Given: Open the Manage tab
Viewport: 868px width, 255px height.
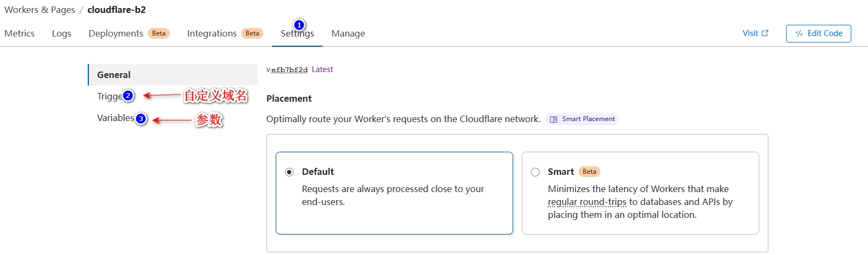Looking at the screenshot, I should [x=348, y=33].
